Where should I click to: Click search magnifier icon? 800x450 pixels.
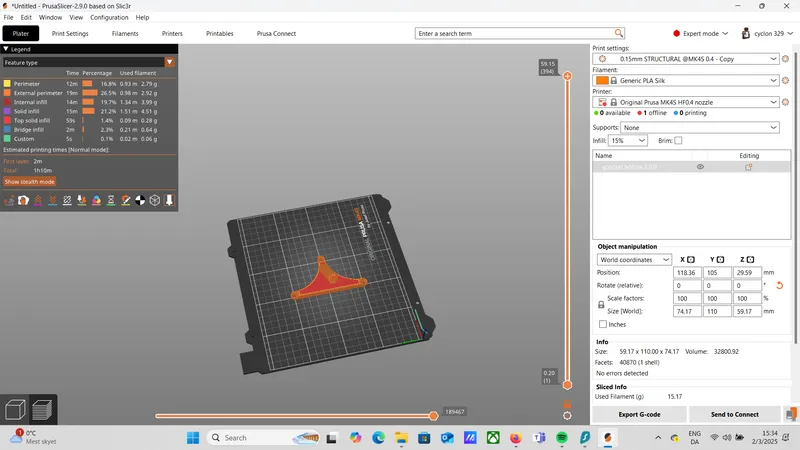[x=618, y=33]
